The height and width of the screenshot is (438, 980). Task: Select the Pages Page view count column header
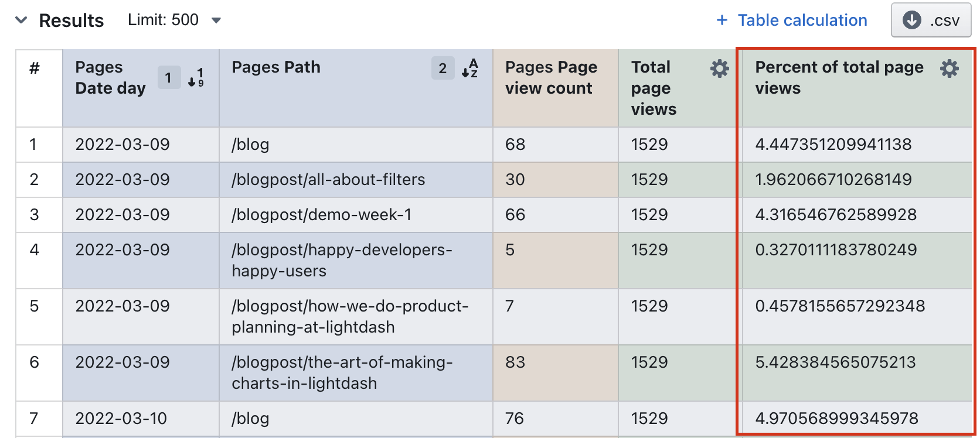pyautogui.click(x=551, y=78)
